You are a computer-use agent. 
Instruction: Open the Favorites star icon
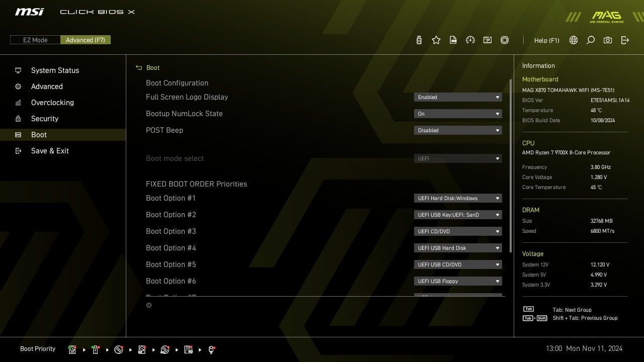tap(436, 40)
